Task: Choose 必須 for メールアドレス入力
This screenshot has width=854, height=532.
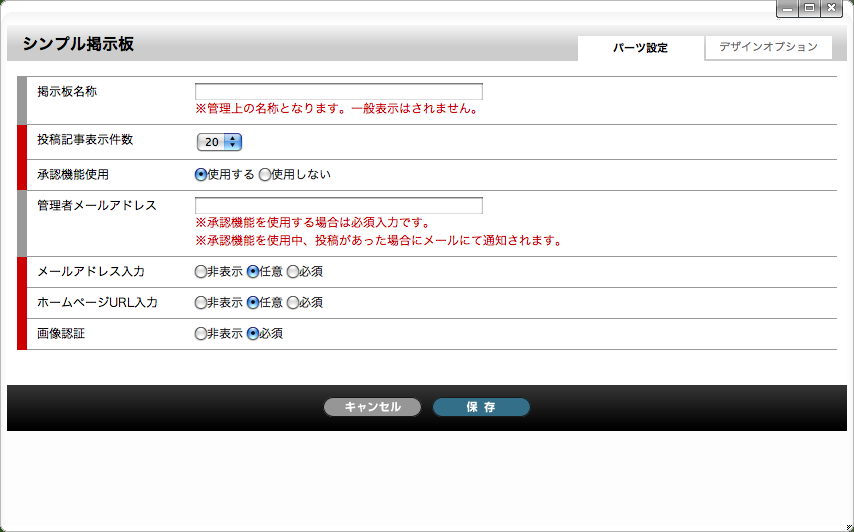Action: pos(293,272)
